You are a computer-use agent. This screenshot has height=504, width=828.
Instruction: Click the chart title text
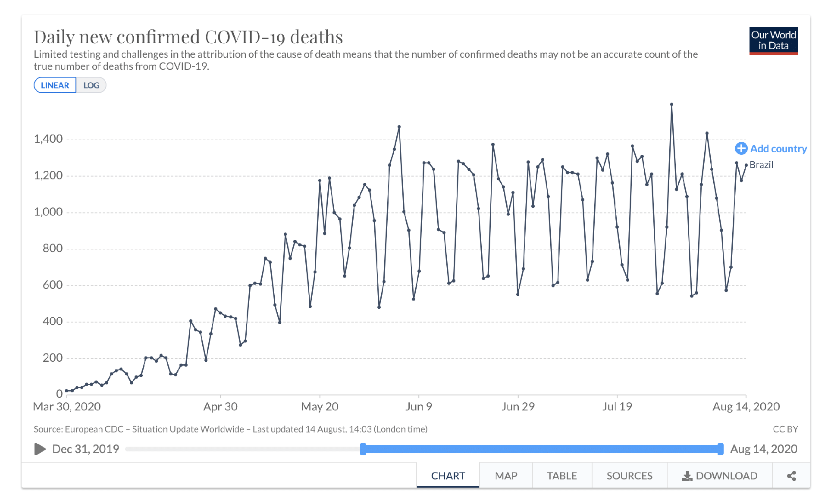coord(188,37)
